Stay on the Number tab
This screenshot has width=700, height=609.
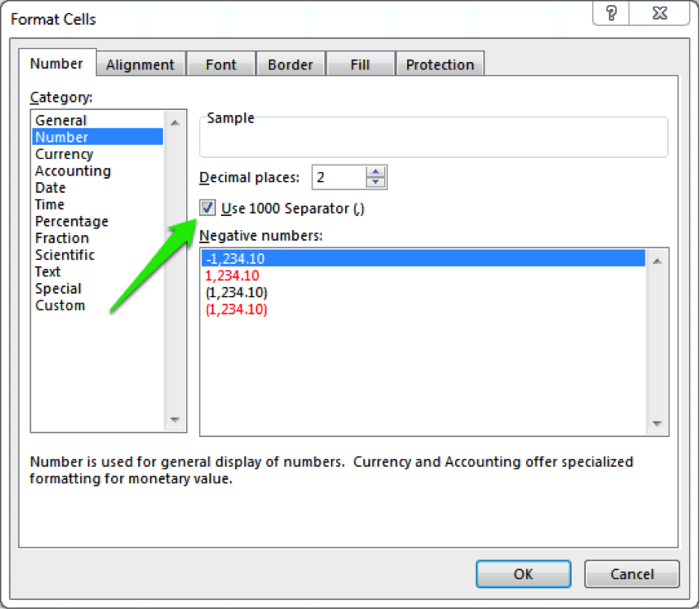point(57,63)
